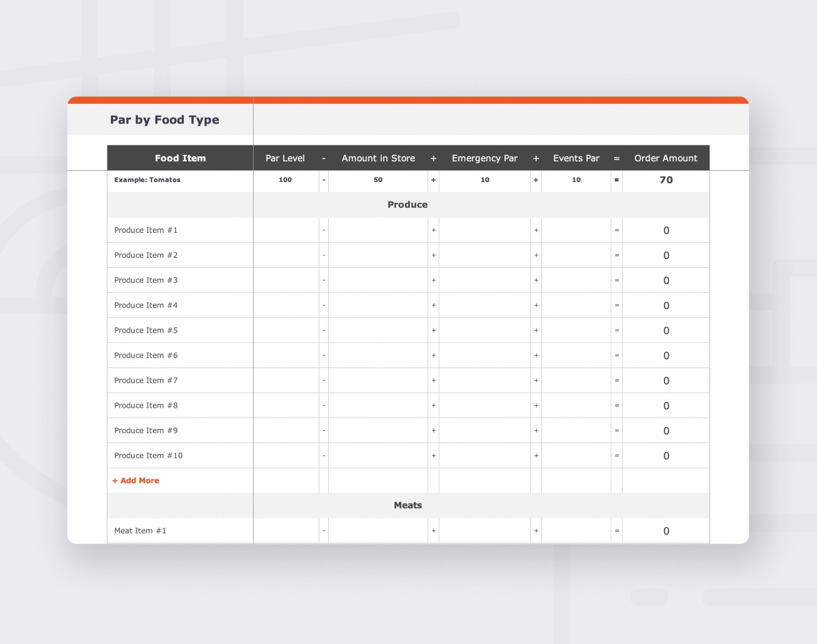Screen dimensions: 817x644
Task: Click the Amount in Store cell for Produce Item #3
Action: (x=378, y=280)
